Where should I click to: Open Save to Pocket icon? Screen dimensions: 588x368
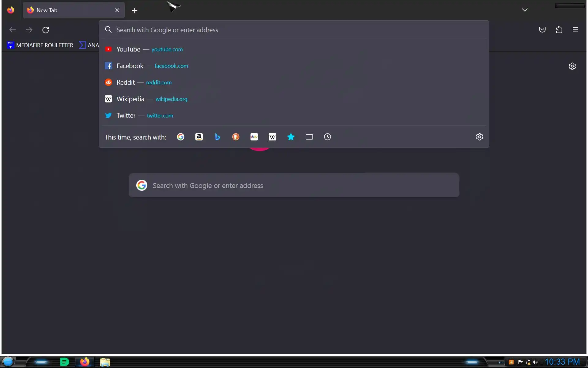542,30
